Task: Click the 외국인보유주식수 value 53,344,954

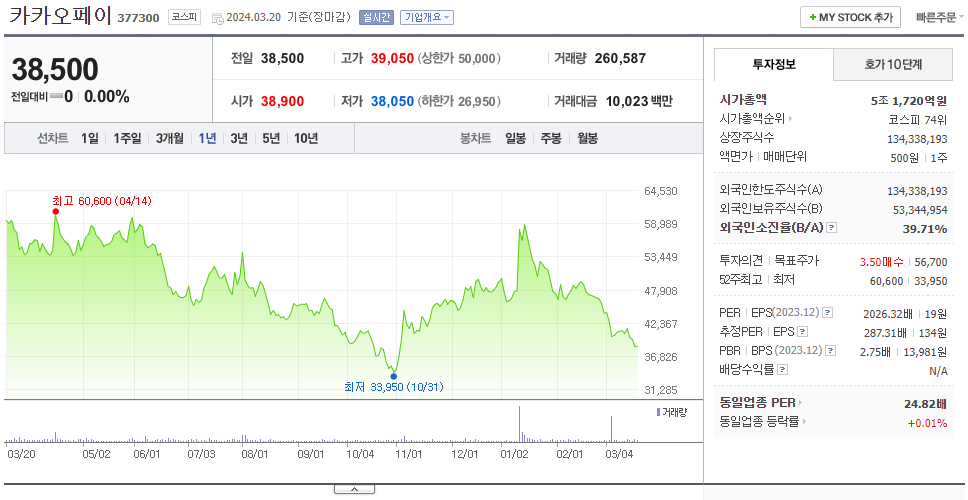Action: [x=920, y=210]
